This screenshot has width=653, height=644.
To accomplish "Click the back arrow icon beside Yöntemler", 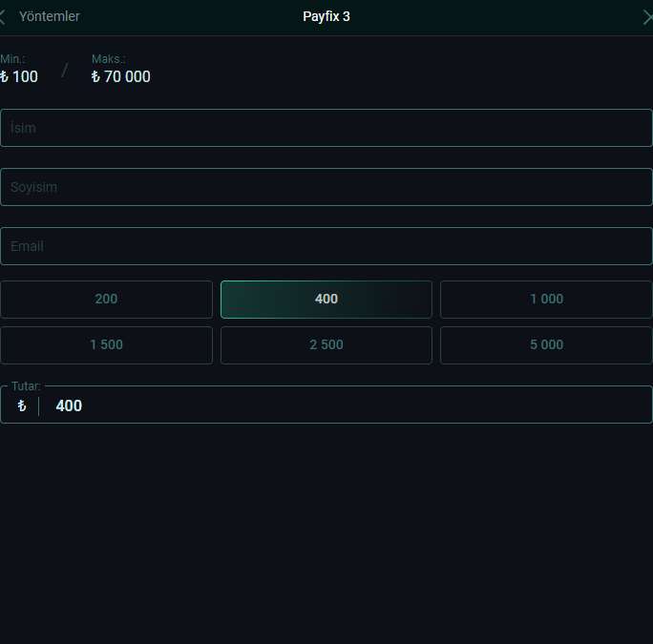I will [x=3, y=17].
